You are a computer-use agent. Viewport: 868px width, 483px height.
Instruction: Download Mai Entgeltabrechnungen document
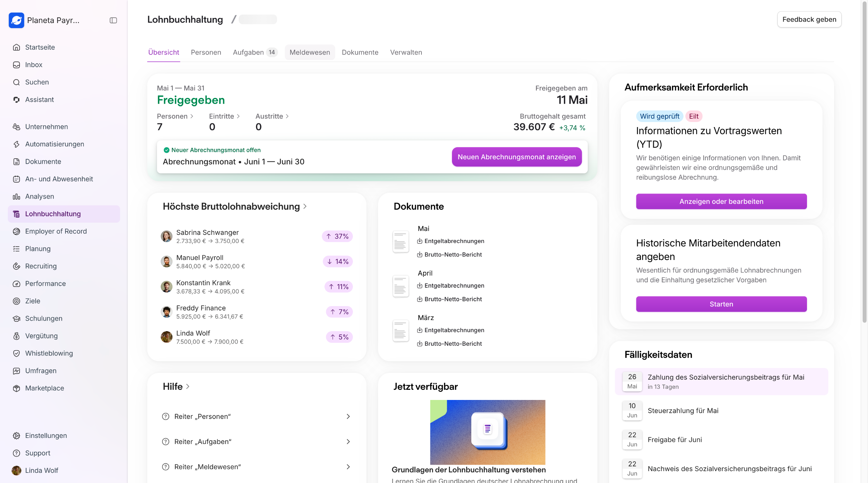451,241
